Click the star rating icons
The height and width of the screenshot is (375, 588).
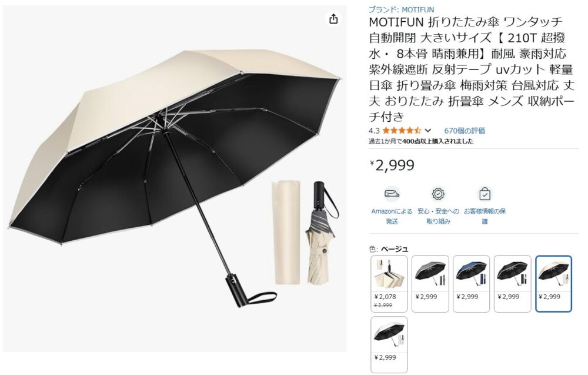point(402,131)
